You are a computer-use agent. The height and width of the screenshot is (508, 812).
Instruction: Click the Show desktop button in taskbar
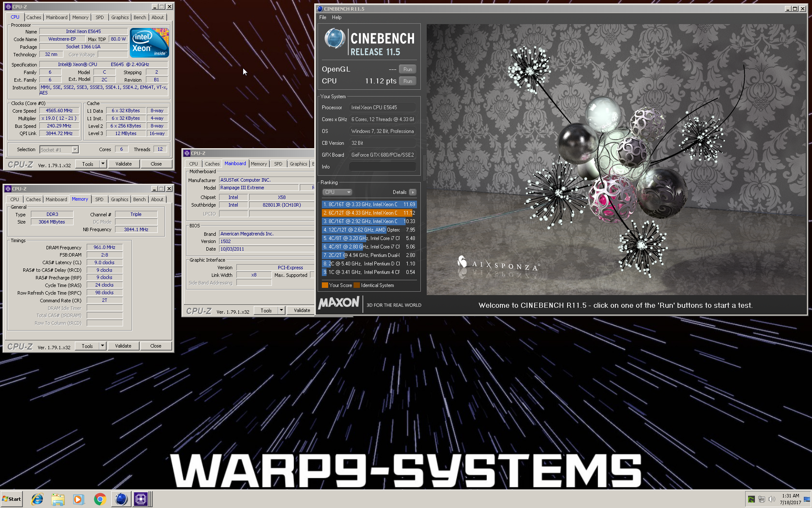tap(807, 499)
